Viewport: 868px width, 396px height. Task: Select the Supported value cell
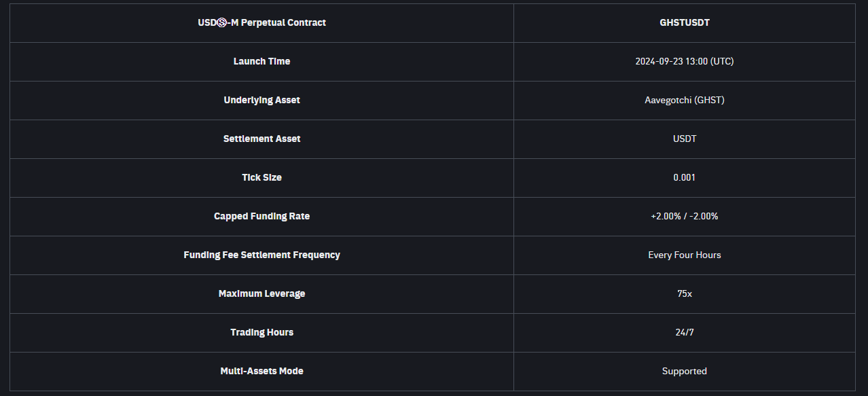coord(684,371)
